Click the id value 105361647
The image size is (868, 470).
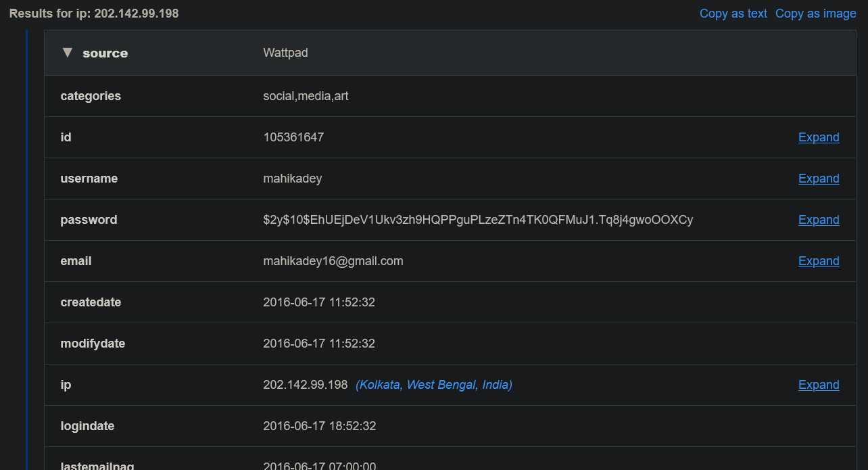point(293,137)
